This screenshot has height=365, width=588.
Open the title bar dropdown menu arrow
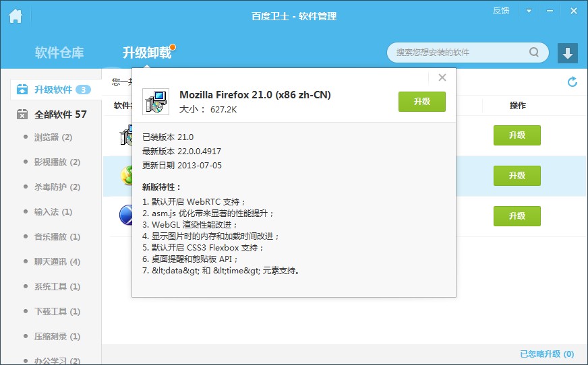[x=529, y=11]
